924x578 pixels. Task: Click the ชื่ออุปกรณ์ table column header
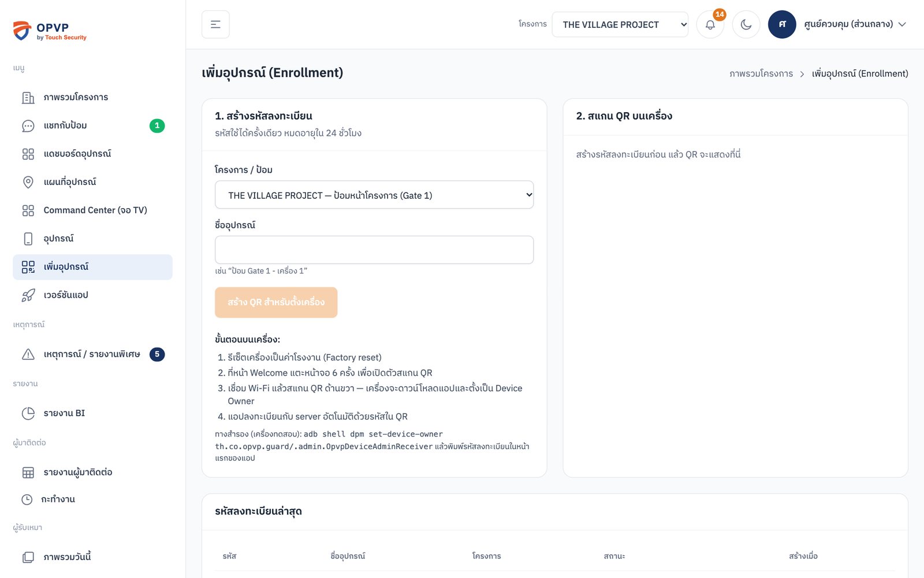[x=348, y=556]
